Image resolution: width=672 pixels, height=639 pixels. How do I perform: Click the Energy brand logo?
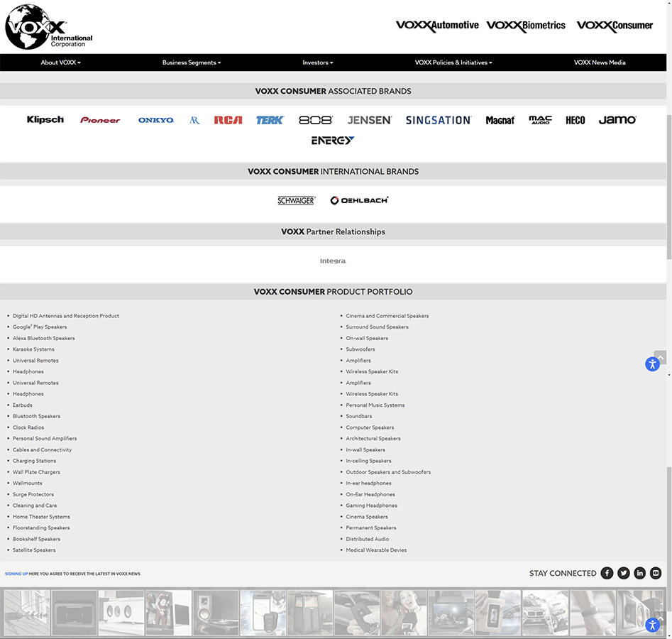click(333, 141)
